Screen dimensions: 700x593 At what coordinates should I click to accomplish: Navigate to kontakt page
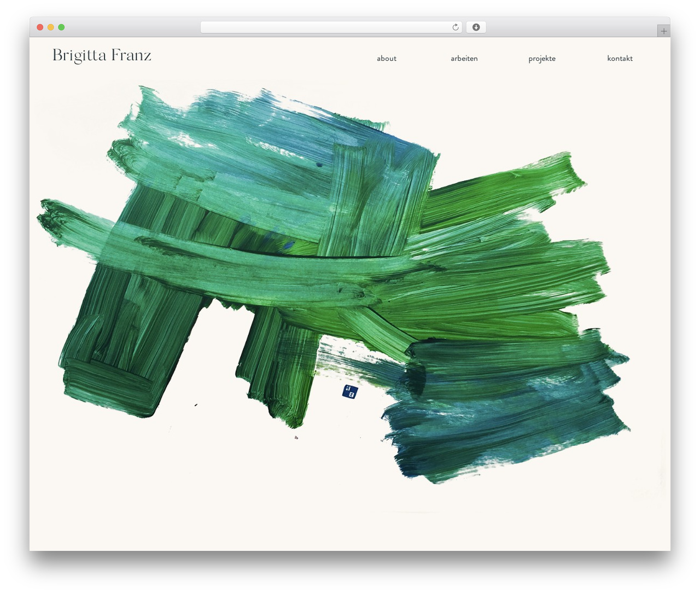point(620,59)
